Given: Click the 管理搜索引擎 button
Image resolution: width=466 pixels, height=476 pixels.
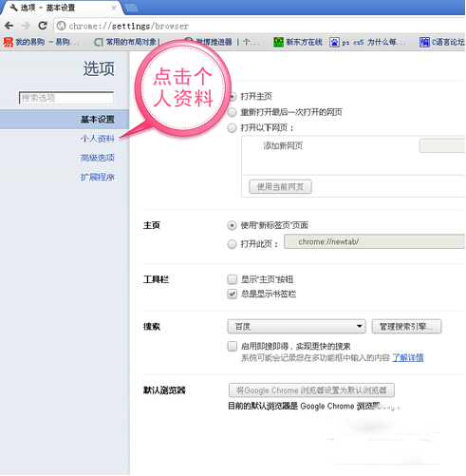Looking at the screenshot, I should [x=406, y=327].
